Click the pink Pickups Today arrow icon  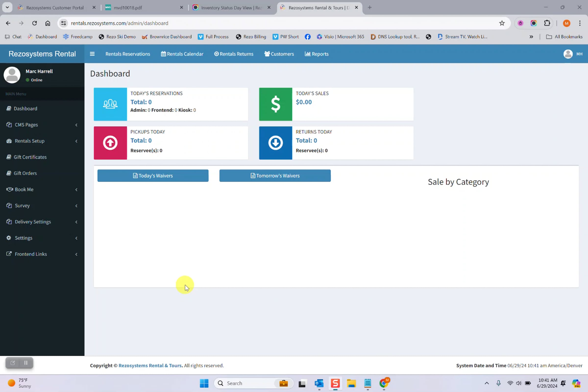point(110,143)
